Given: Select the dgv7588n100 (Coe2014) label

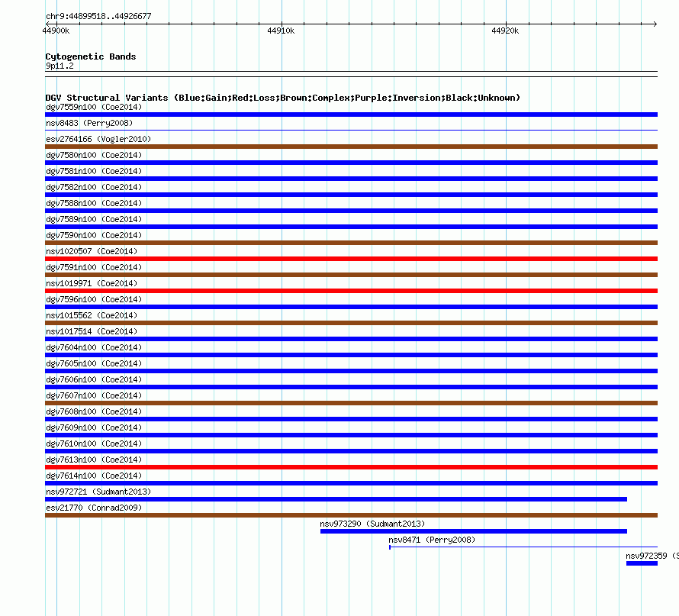Looking at the screenshot, I should pos(94,203).
